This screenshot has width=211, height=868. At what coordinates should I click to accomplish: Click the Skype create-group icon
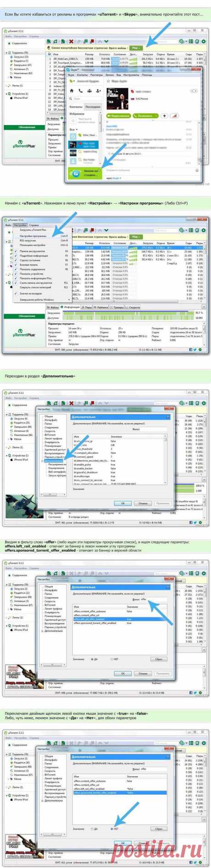pyautogui.click(x=90, y=90)
